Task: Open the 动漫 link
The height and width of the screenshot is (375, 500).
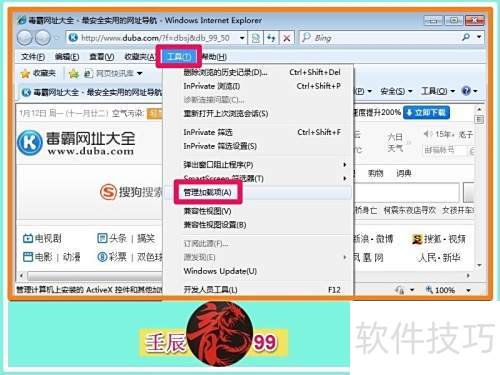Action: point(71,257)
